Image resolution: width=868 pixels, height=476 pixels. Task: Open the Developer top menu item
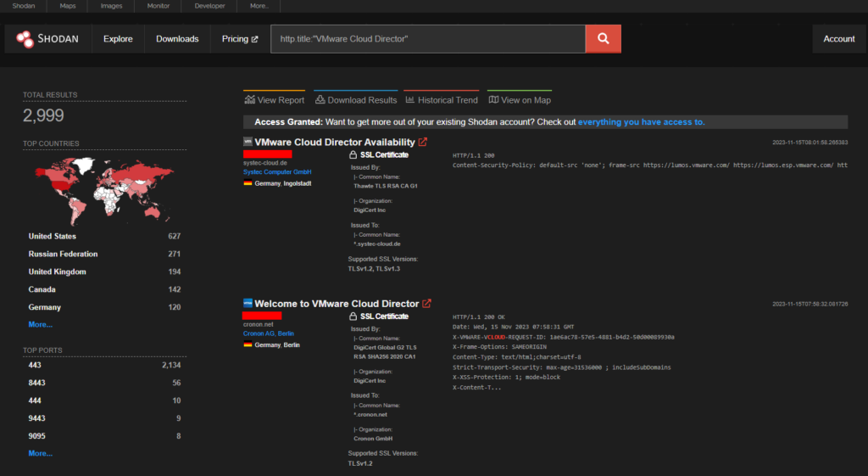click(x=210, y=6)
